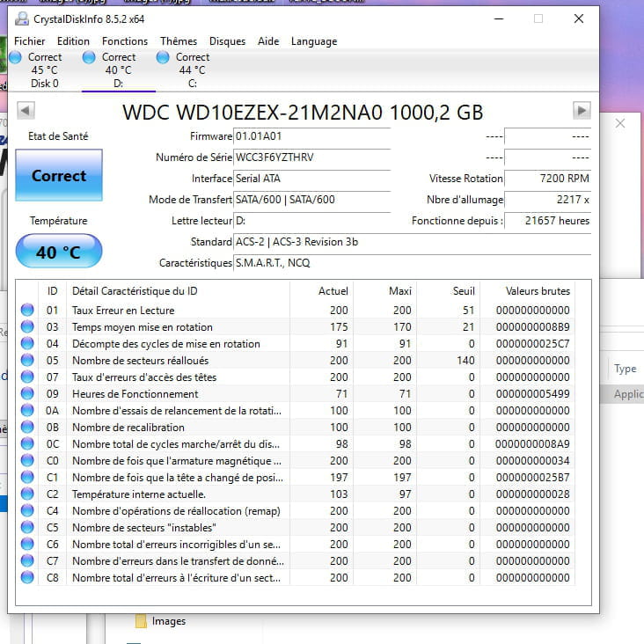Image resolution: width=644 pixels, height=644 pixels.
Task: Click the Caractéristiques field S.M.A.R.T., NCQ
Action: coord(412,263)
